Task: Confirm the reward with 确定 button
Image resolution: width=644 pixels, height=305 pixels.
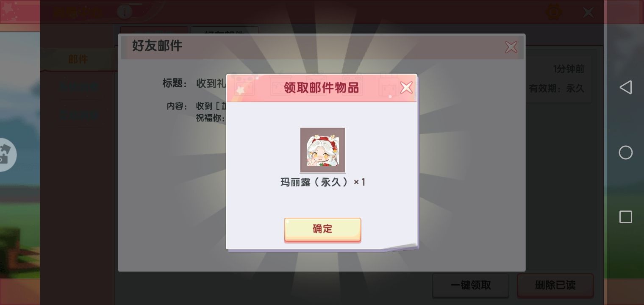Action: click(322, 230)
